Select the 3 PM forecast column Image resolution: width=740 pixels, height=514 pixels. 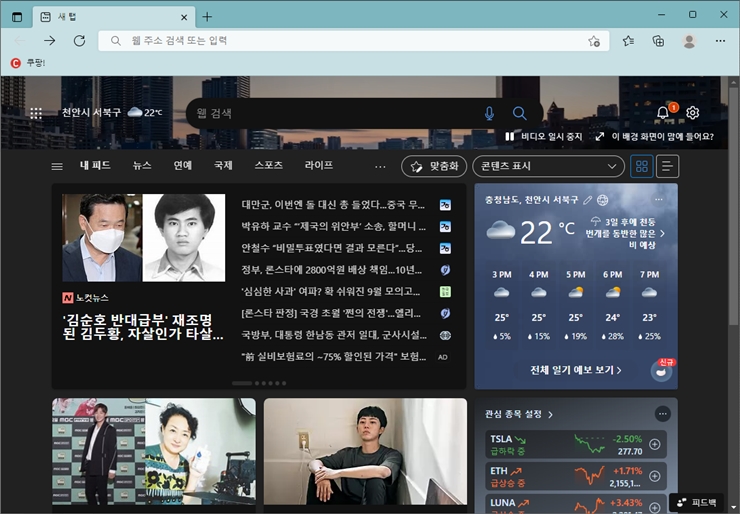click(x=502, y=305)
